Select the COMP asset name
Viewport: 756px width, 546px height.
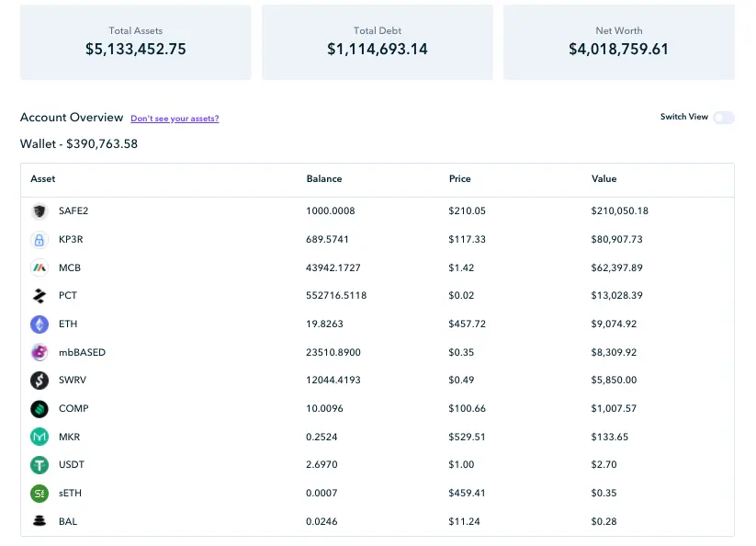coord(73,408)
